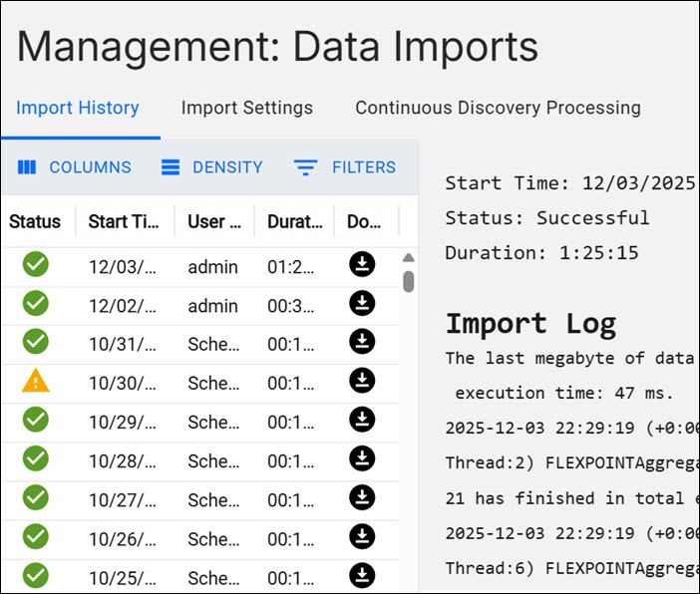700x594 pixels.
Task: Click the import table scrollbar thumb
Action: 408,282
